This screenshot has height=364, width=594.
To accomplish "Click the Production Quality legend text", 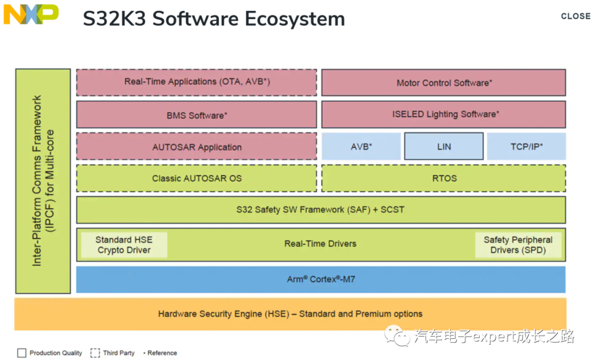I will (56, 353).
